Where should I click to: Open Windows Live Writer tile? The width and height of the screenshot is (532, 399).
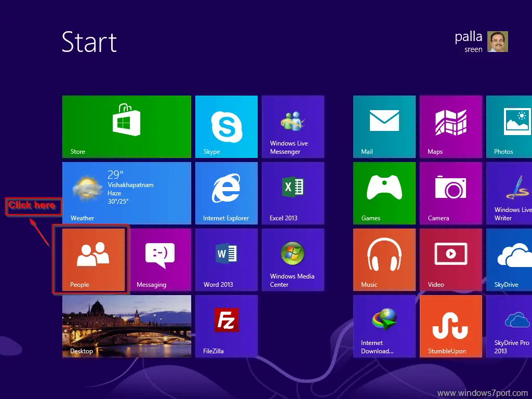coord(509,193)
